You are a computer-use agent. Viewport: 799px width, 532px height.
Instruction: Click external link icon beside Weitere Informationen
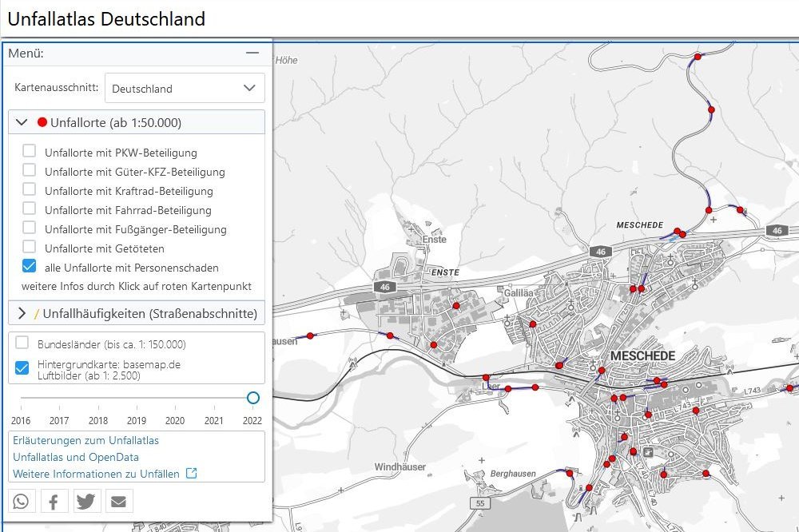point(191,474)
